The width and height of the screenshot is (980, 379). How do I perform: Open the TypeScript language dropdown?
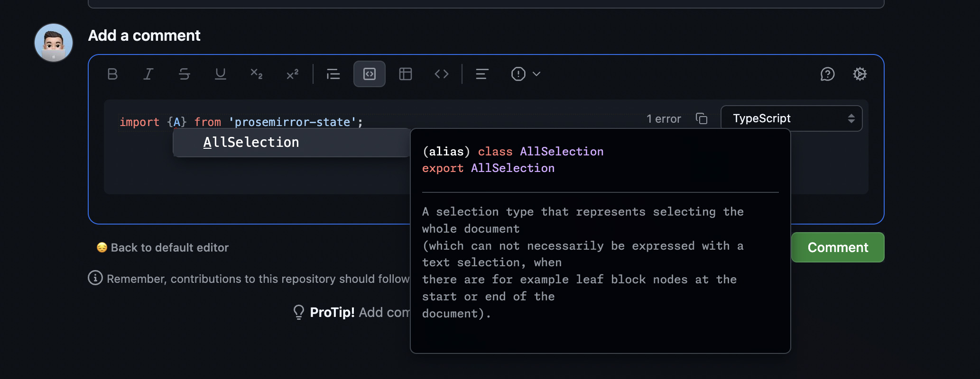(x=791, y=118)
